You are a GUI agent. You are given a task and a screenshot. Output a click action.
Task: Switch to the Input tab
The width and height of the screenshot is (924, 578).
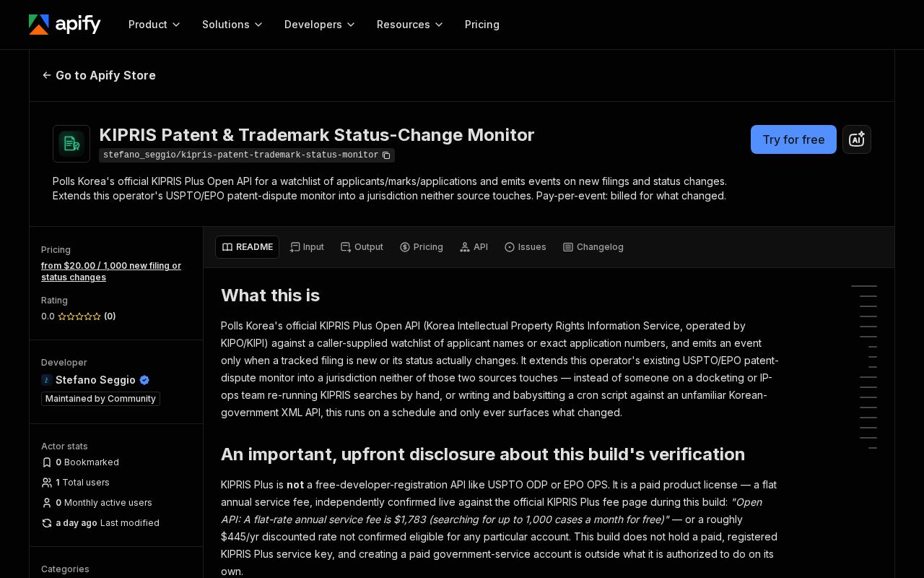(307, 247)
